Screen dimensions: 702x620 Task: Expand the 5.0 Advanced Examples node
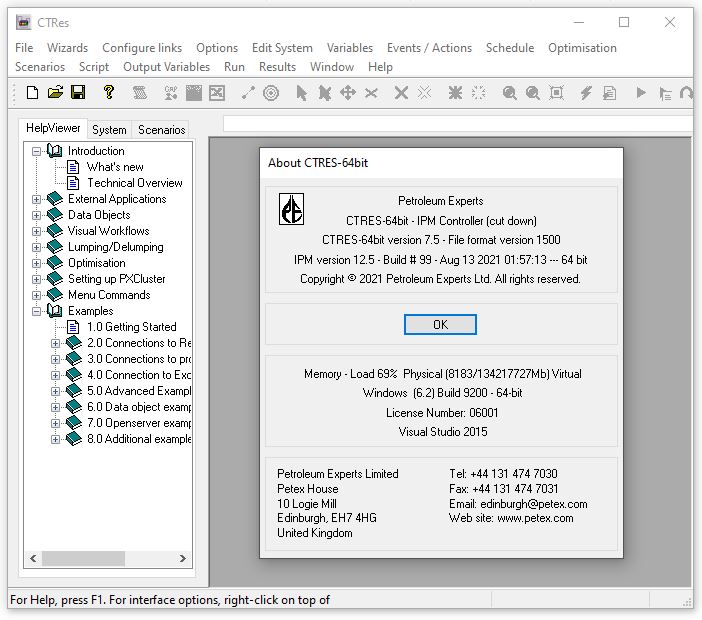point(56,391)
